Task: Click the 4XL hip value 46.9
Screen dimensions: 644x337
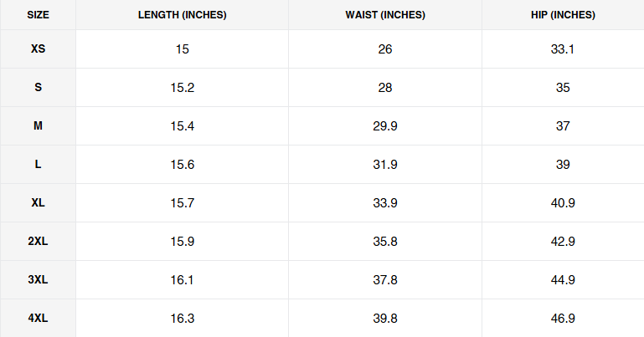Action: point(563,319)
